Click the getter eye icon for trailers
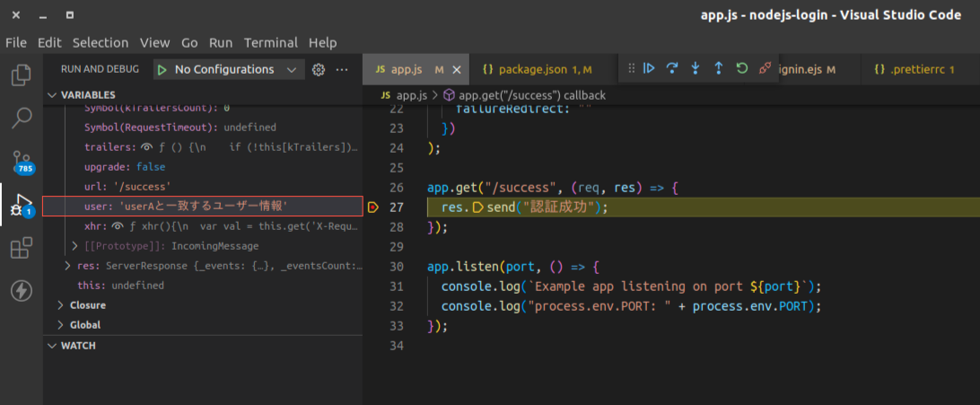 146,147
